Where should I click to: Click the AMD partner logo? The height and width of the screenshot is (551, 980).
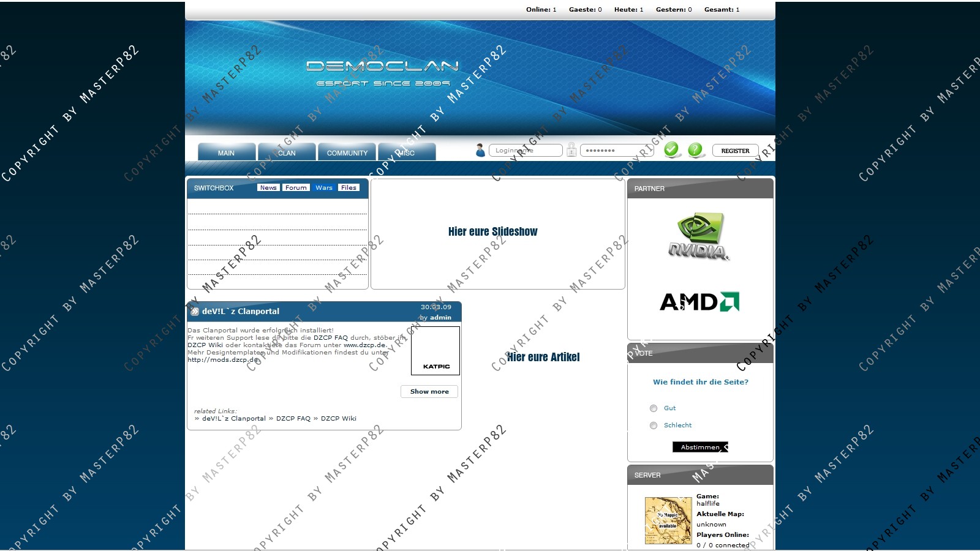tap(699, 302)
